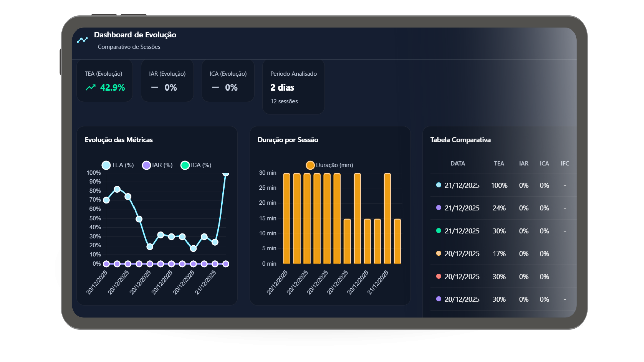Click the first 30 min duration bar
Screen dimensions: 644x362
[x=287, y=218]
